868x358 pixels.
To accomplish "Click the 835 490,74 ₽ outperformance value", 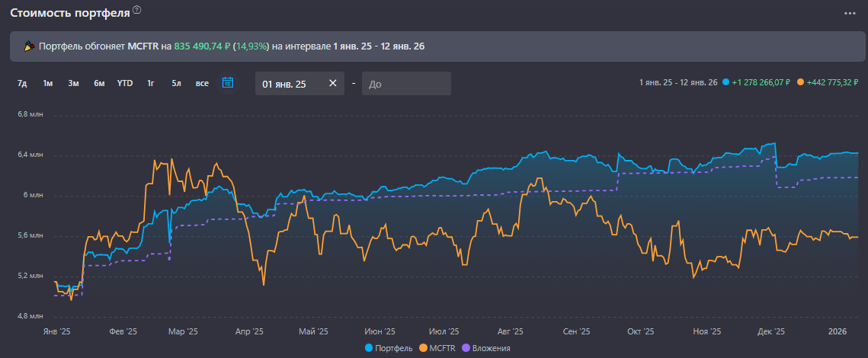I will (202, 46).
